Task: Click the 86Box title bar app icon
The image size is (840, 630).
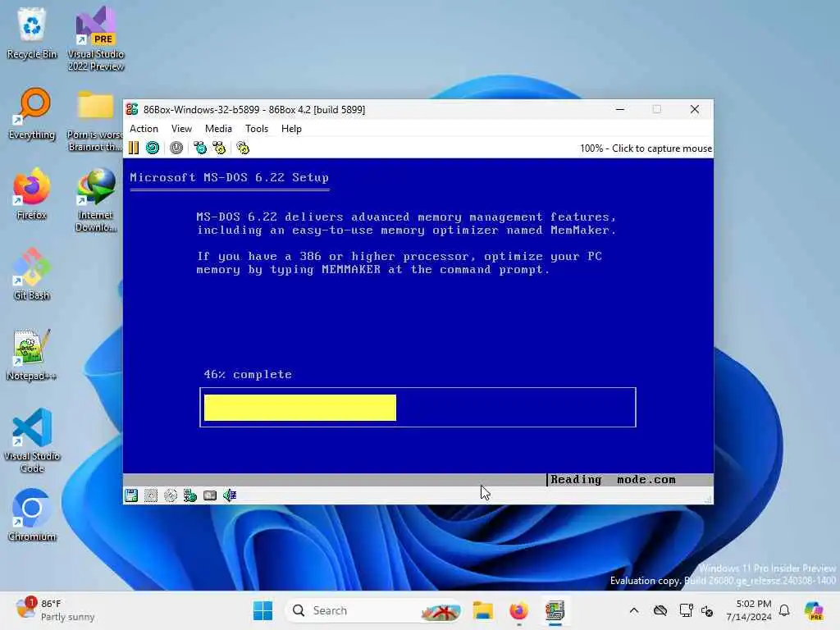Action: [132, 109]
